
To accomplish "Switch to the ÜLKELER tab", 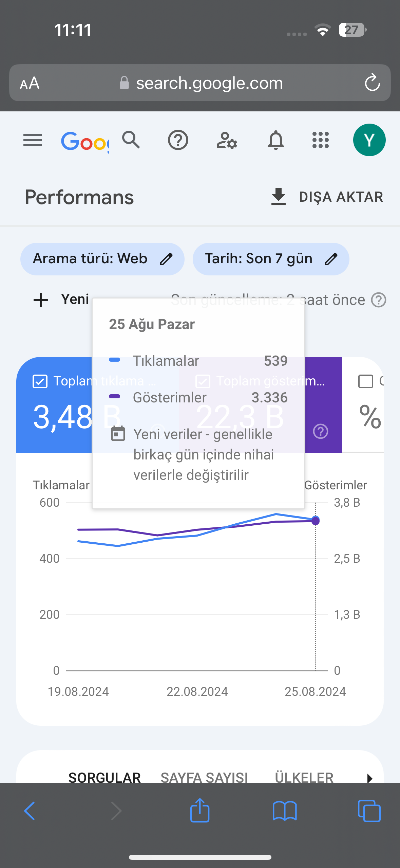I will (304, 777).
